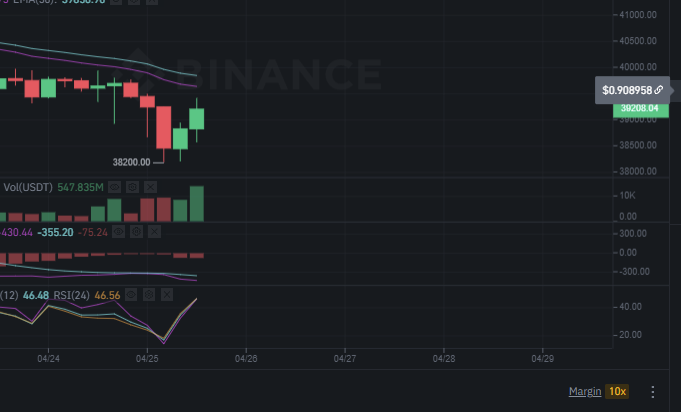Close the MACD indicator panel
Viewport: 681px width, 412px height.
pos(154,232)
